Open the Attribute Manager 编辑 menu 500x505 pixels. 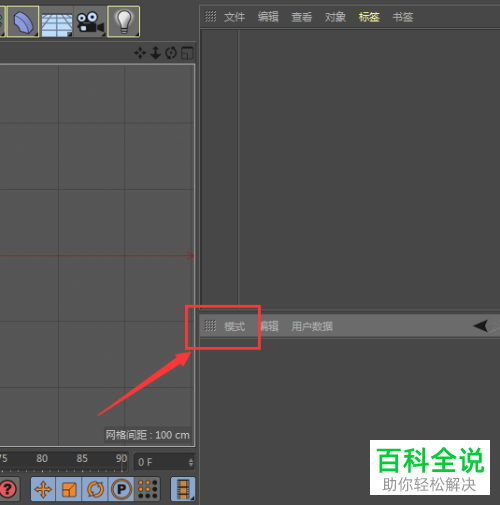(269, 326)
